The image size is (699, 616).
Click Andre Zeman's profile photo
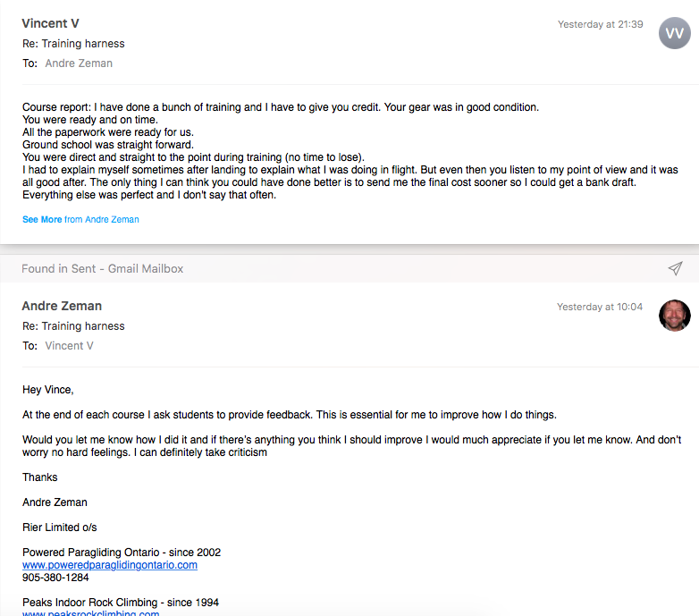coord(675,315)
